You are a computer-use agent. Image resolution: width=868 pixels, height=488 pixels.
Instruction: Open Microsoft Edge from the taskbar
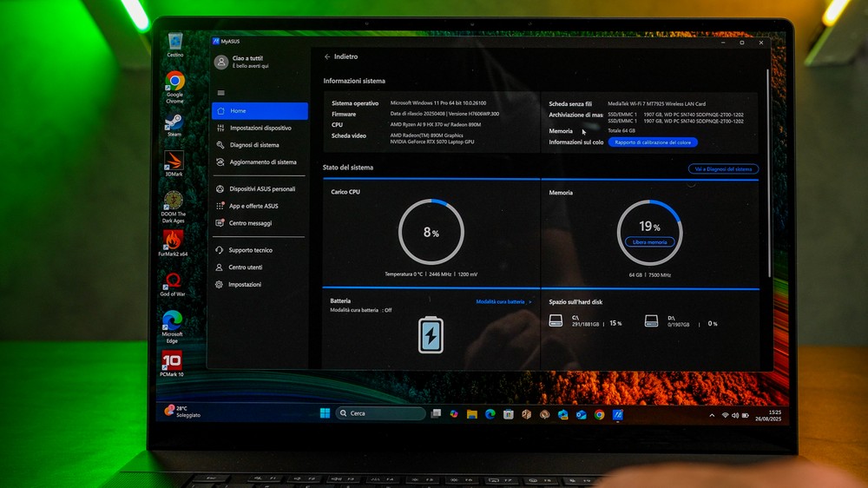click(x=490, y=414)
